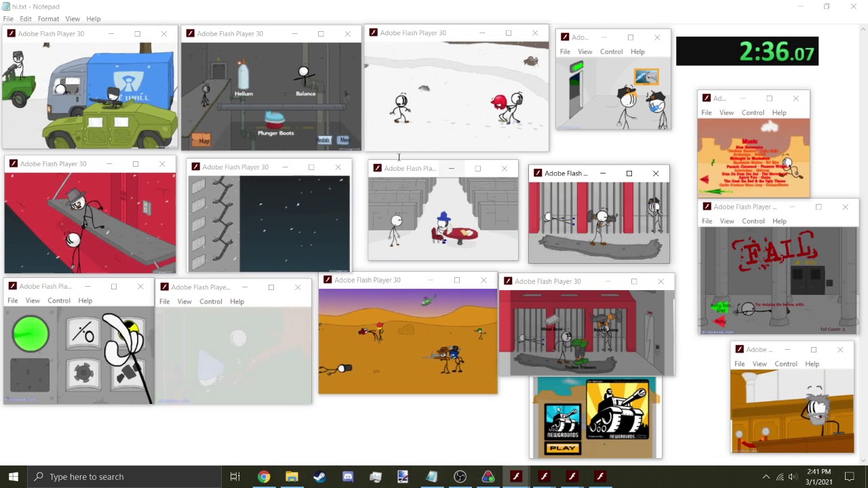Click the 2:36.07 speedrun timer

747,51
